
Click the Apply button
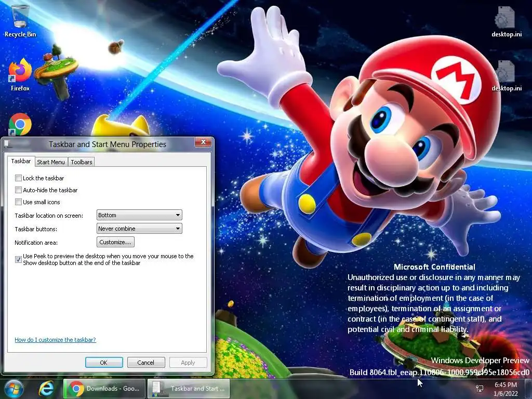(188, 362)
